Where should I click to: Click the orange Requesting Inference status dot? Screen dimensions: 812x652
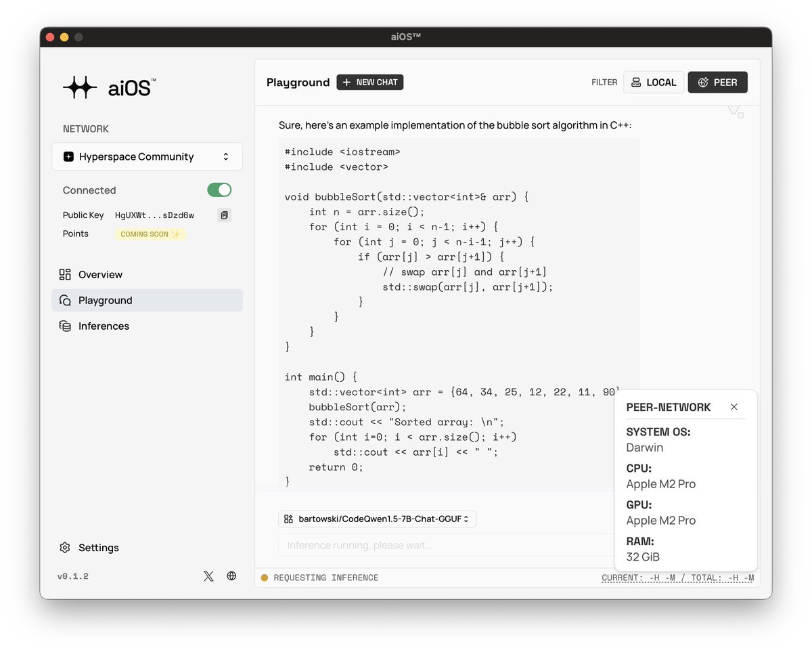(x=265, y=578)
